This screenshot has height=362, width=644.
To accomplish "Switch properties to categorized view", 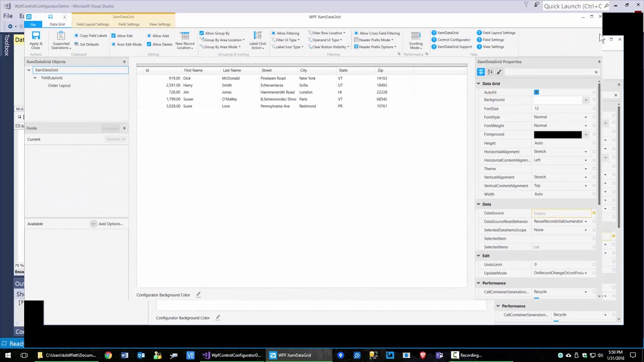I will 481,72.
